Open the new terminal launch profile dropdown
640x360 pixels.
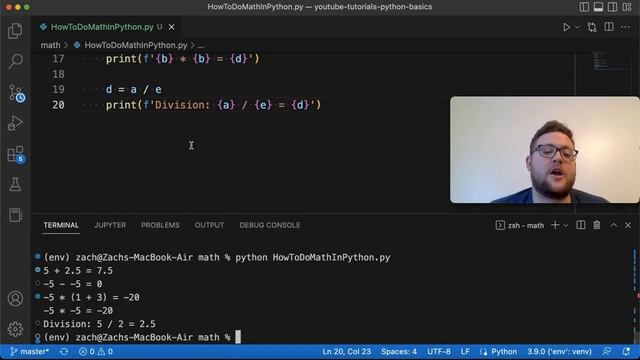pyautogui.click(x=566, y=225)
